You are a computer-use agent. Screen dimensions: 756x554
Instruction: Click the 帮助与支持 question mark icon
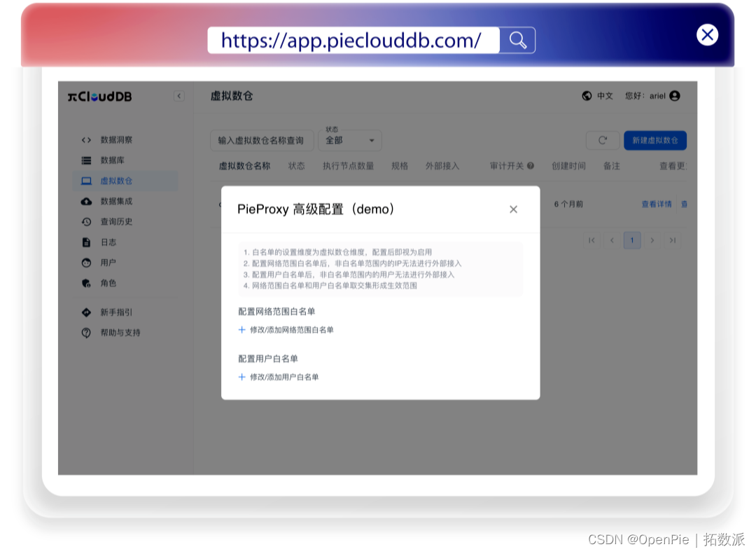point(86,333)
